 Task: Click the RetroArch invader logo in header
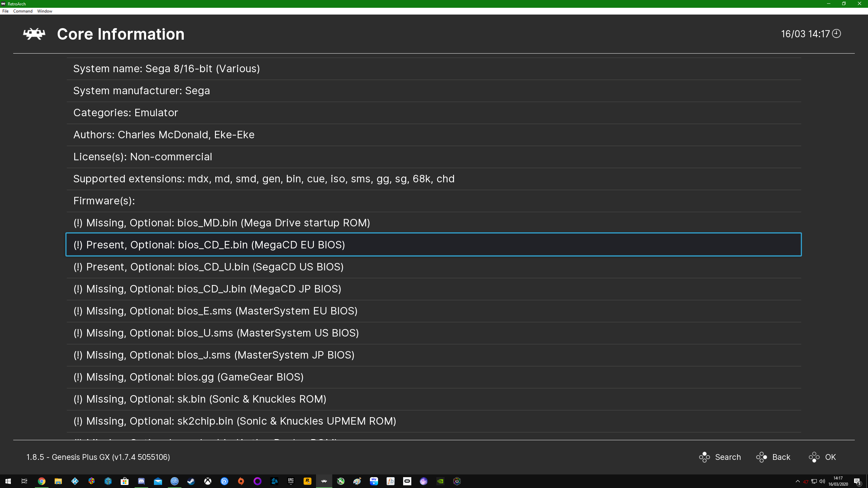tap(34, 34)
